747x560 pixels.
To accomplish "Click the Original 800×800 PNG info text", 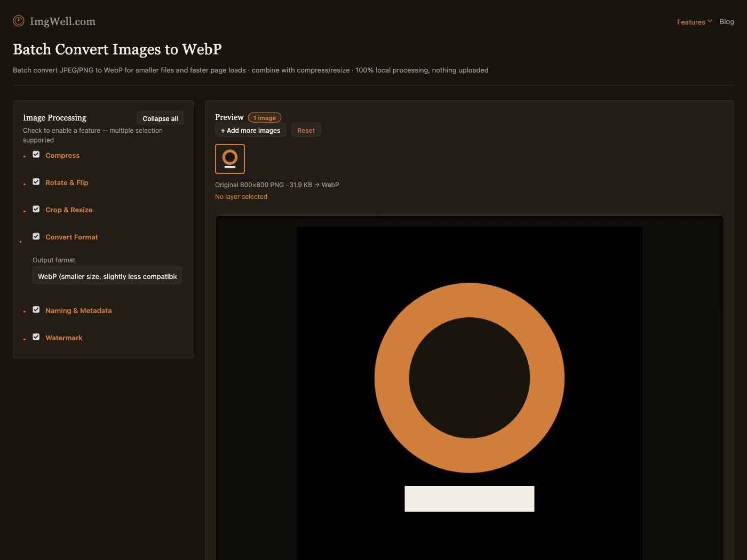I will 277,185.
